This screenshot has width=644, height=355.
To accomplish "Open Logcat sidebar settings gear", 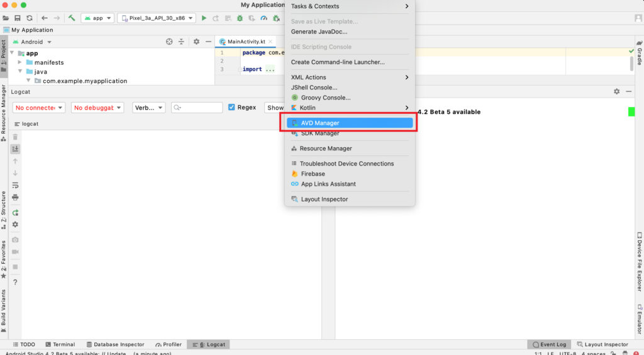I will pos(15,224).
